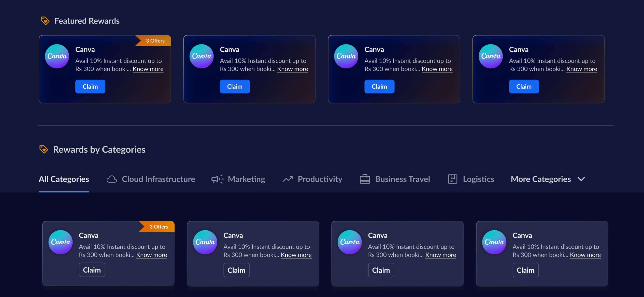Claim the fourth category rewards Canva offer
644x297 pixels.
[x=525, y=270]
